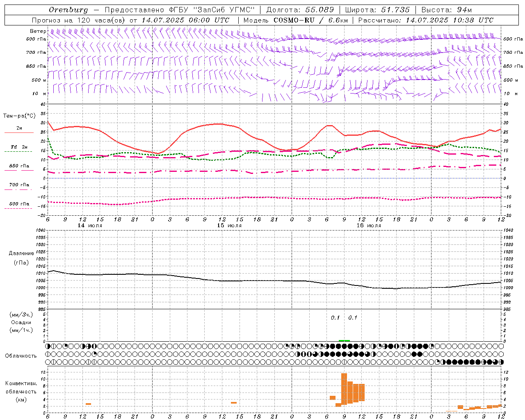Click the '(гПа)' pressure unit label
The image size is (525, 420).
(x=21, y=263)
